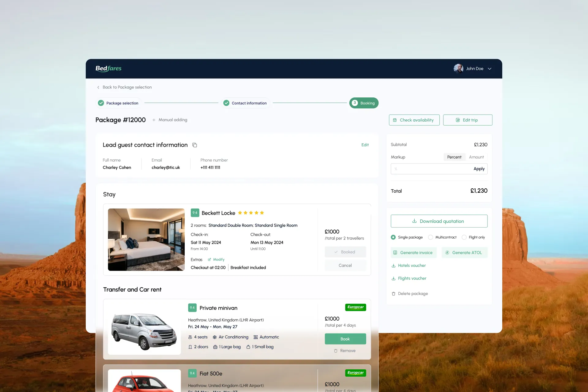Screen dimensions: 588x392
Task: Click 1 Large bag icon
Action: (215, 347)
